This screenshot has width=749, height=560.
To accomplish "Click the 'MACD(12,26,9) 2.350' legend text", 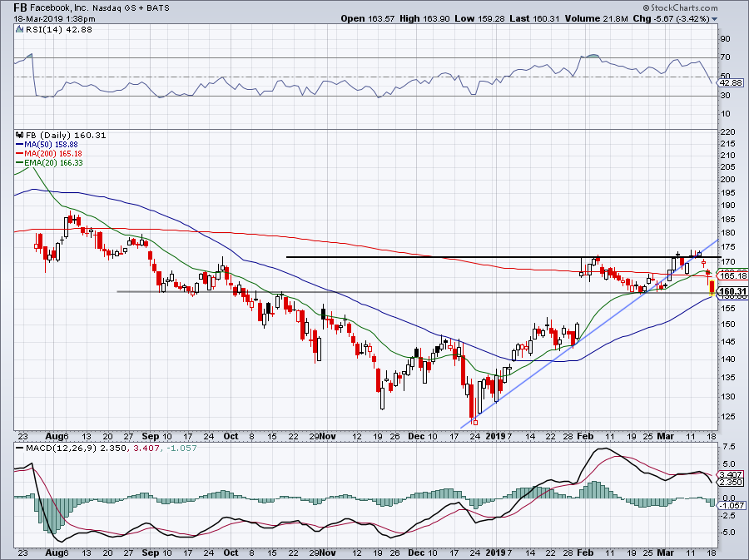I will (x=76, y=448).
